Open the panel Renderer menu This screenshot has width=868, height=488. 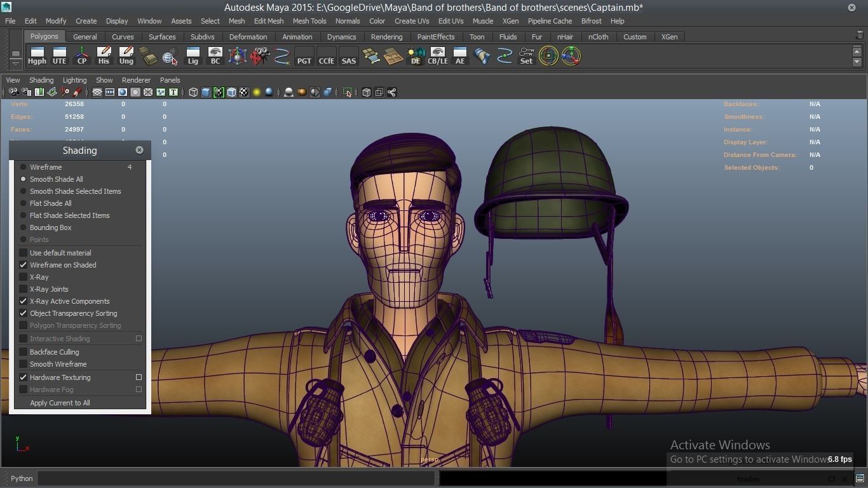click(x=136, y=80)
